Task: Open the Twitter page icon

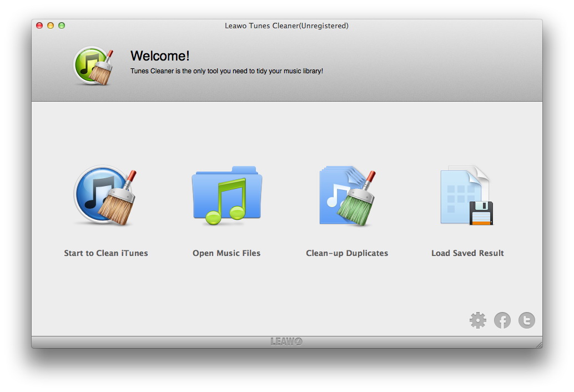Action: coord(527,320)
